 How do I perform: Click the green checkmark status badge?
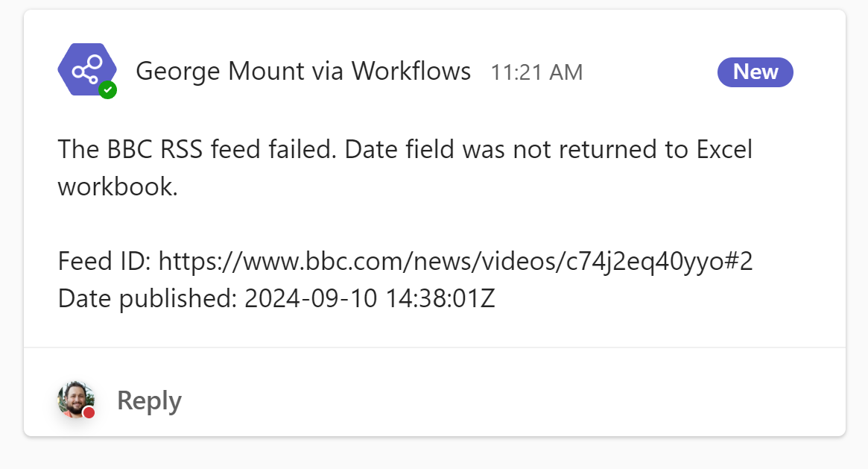pos(108,90)
